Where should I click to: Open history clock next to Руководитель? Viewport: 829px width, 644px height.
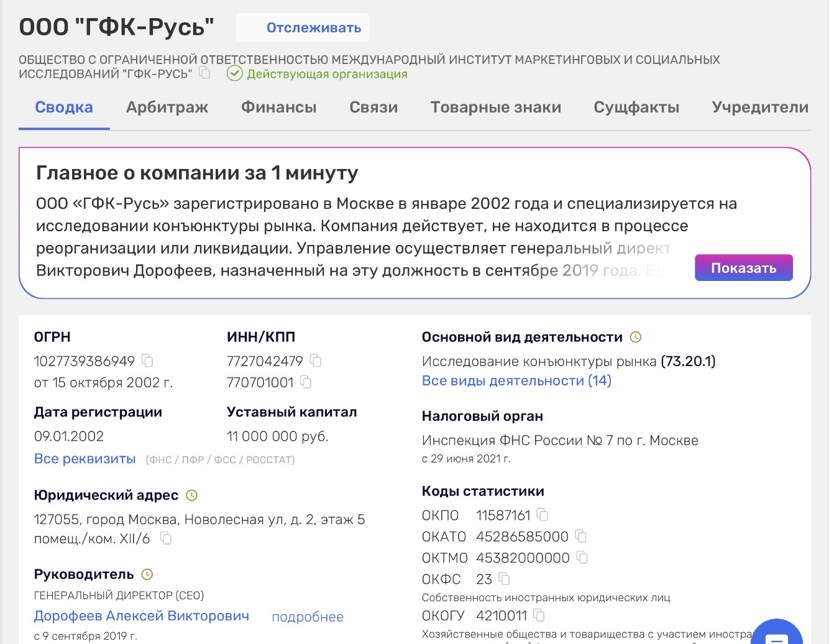pyautogui.click(x=147, y=574)
